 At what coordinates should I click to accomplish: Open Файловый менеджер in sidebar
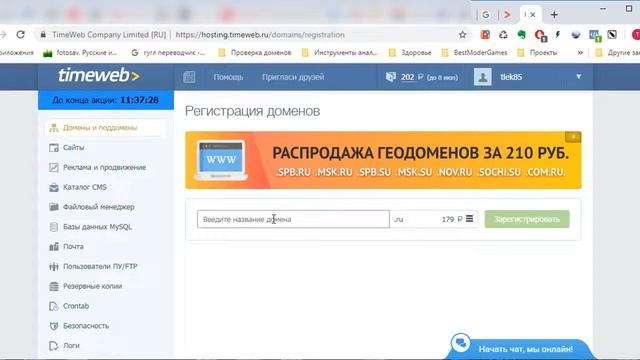[98, 207]
